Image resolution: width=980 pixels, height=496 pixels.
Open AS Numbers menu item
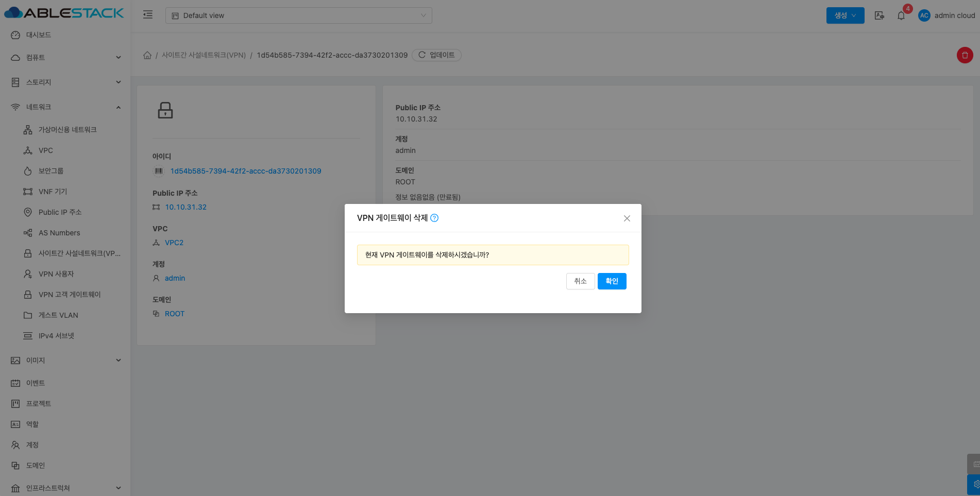tap(65, 233)
